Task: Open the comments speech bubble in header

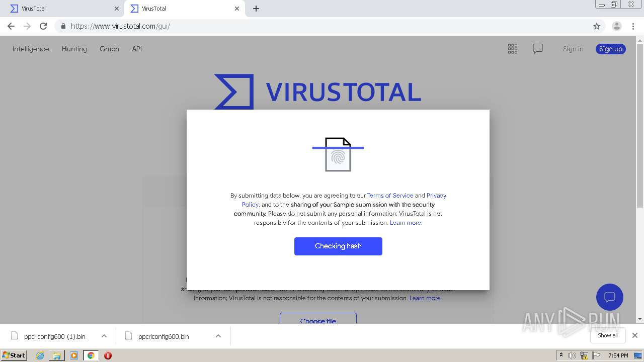Action: (x=538, y=49)
